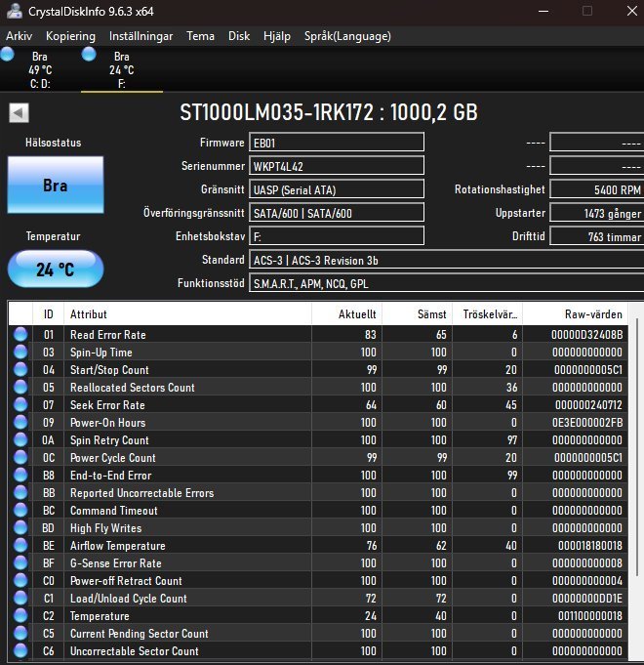Click status orb of Uncorrectable Sector Count

pyautogui.click(x=20, y=651)
